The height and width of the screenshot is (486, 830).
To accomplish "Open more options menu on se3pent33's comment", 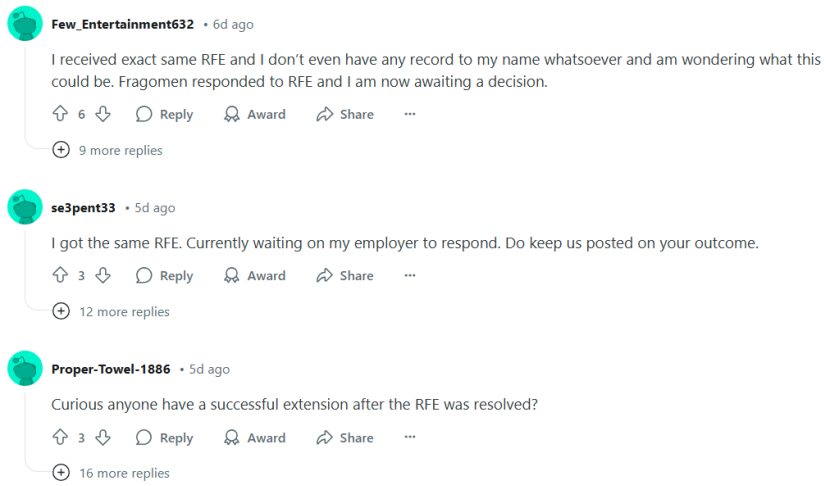I will (410, 275).
